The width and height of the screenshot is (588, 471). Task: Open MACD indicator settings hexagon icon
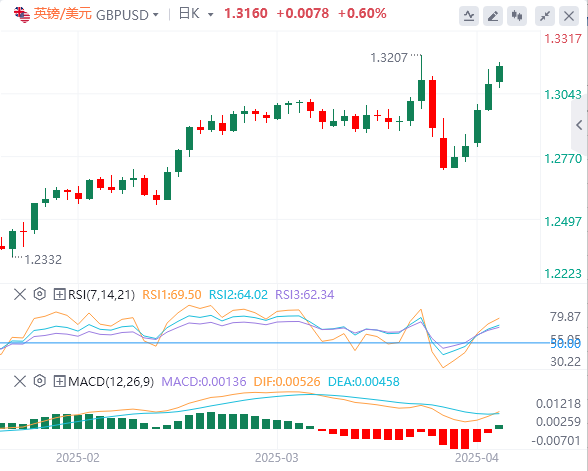(40, 381)
